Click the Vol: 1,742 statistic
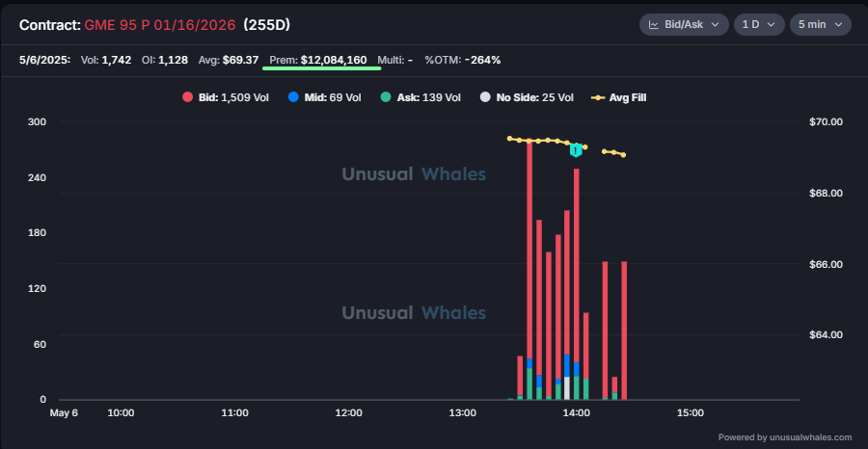The width and height of the screenshot is (868, 449). pos(106,60)
